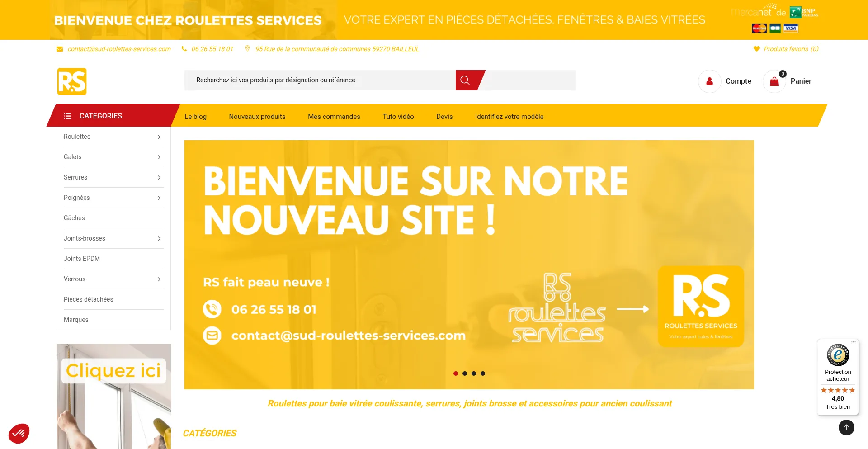Select the third slider dot
Viewport: 868px width, 449px height.
pos(474,373)
